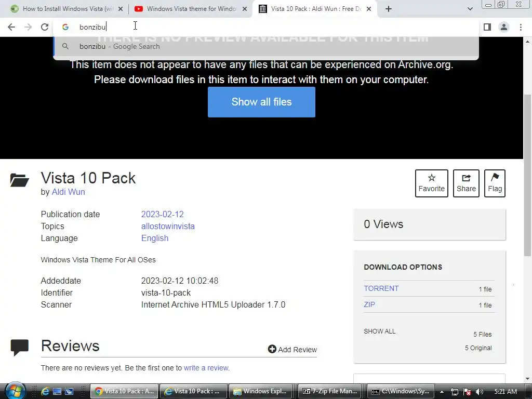Click the browser forward arrow
The height and width of the screenshot is (399, 532).
28,27
